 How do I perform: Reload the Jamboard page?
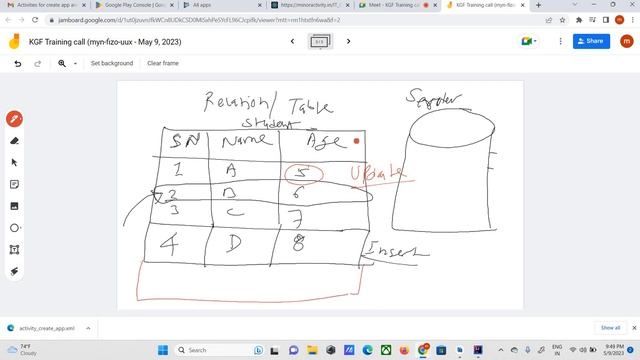coord(35,20)
